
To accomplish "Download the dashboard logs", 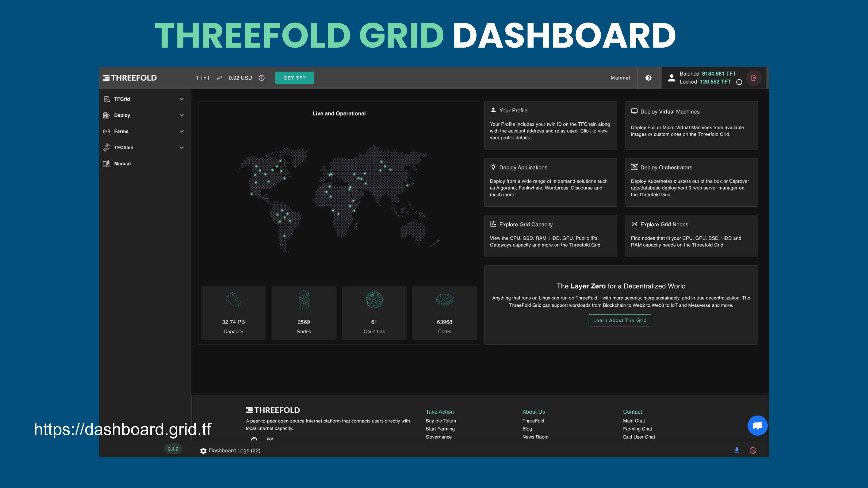I will (x=737, y=450).
